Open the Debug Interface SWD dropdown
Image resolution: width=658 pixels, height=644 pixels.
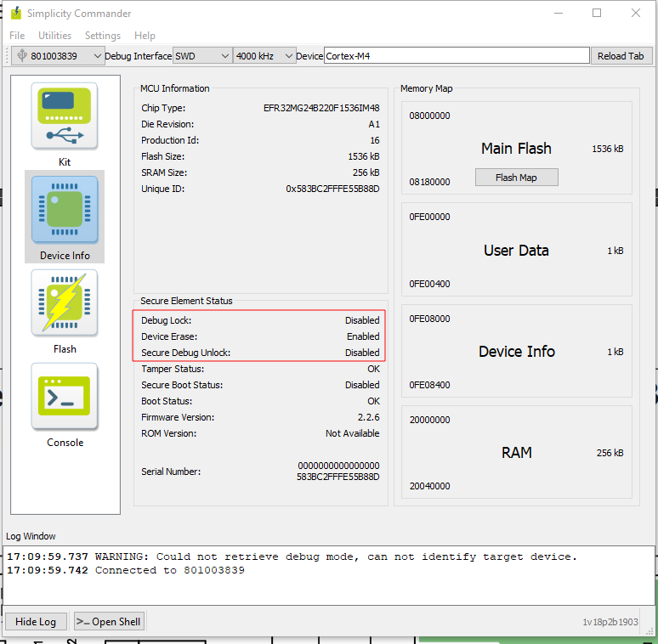[201, 56]
